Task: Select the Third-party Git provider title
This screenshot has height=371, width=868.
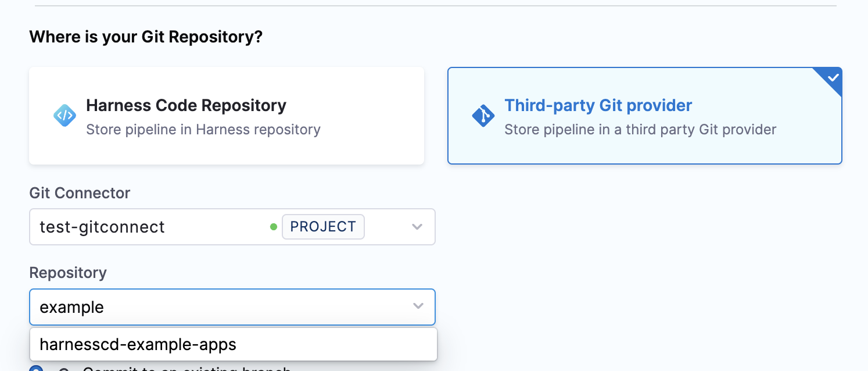Action: pos(598,105)
